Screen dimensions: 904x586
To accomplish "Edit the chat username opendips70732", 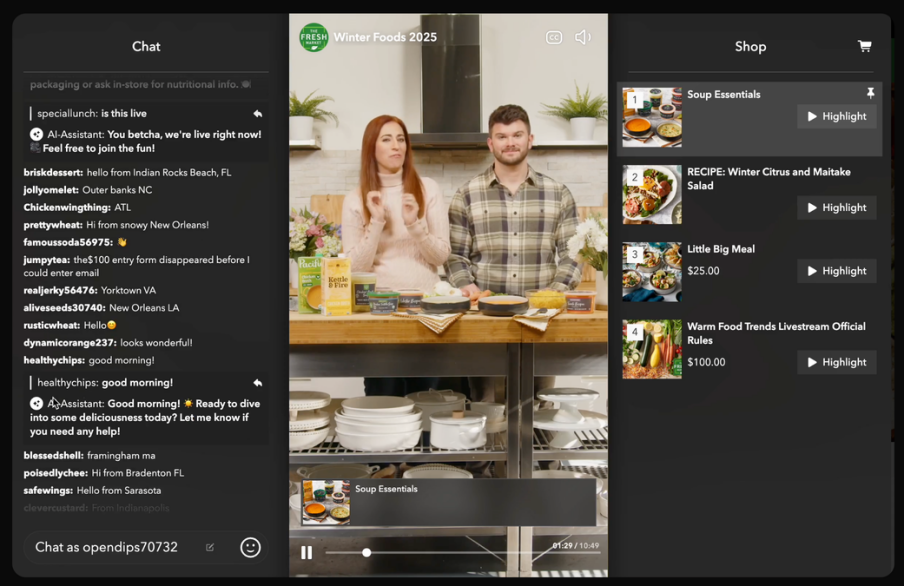I will pos(210,547).
